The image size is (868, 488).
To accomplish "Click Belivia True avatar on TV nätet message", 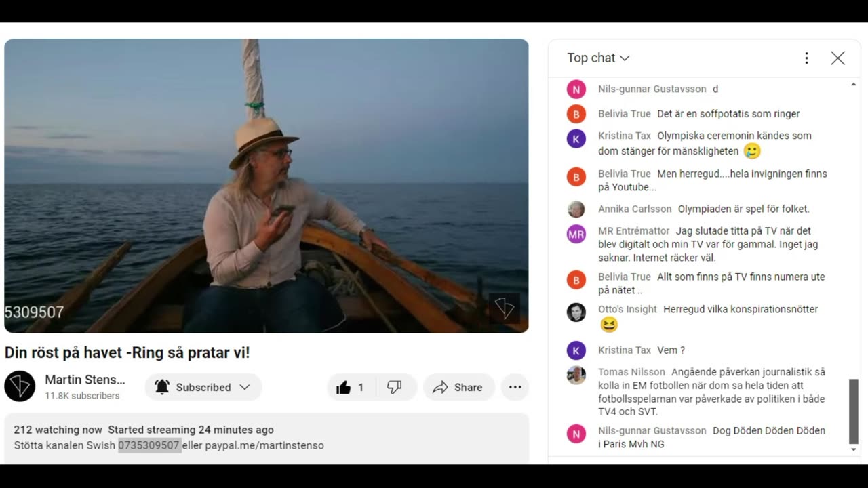I will click(x=576, y=280).
